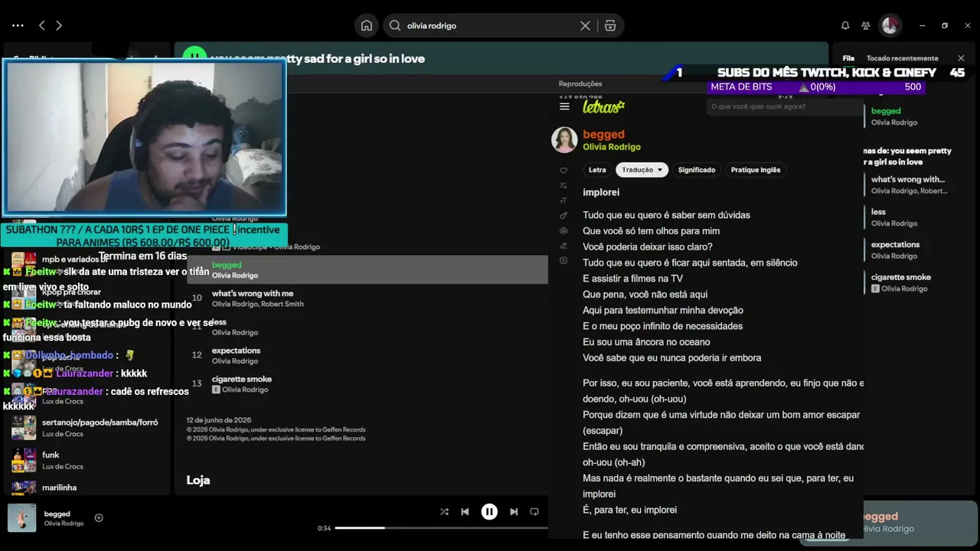
Task: Open the 'sertanojo/pagode/samba/forró' playlist
Action: coord(88,428)
